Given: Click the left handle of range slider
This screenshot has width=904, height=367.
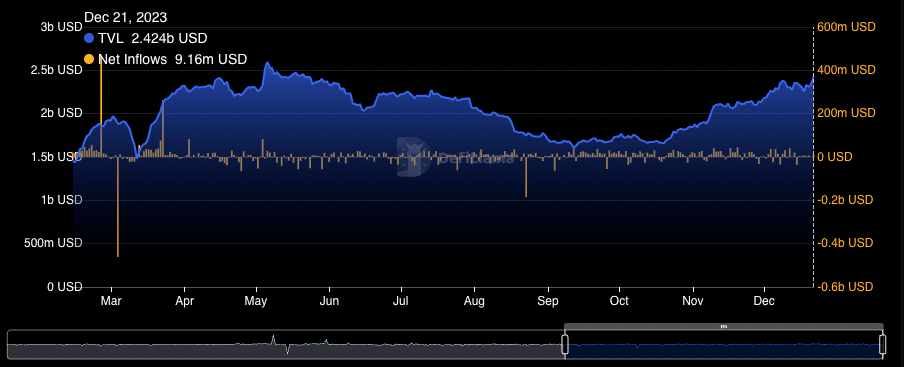Looking at the screenshot, I should coord(565,345).
